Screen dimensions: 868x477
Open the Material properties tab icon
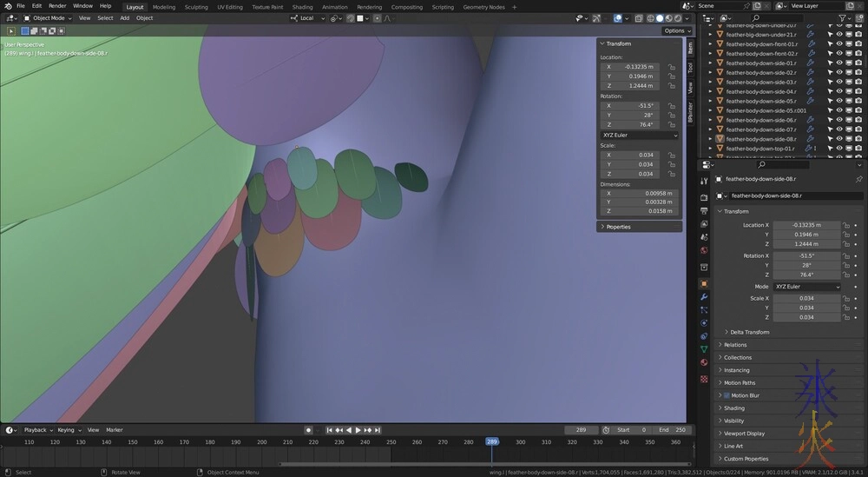[x=704, y=362]
